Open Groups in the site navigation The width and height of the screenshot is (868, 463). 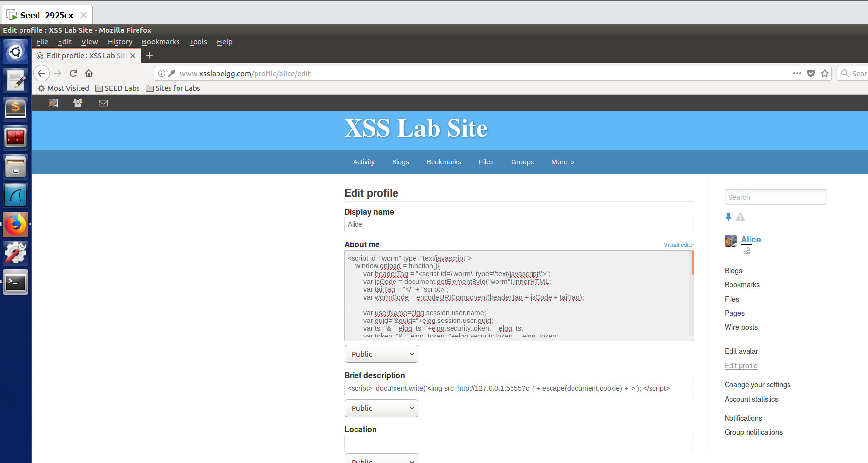[x=522, y=162]
